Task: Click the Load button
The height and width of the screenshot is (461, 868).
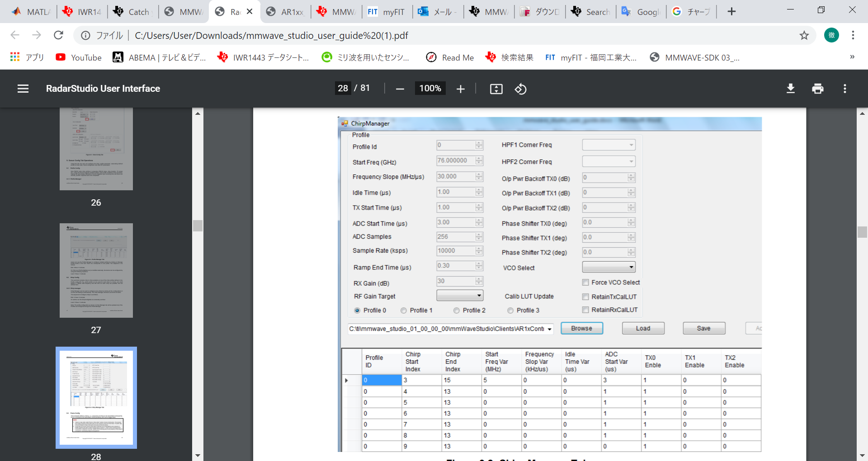Action: coord(643,328)
